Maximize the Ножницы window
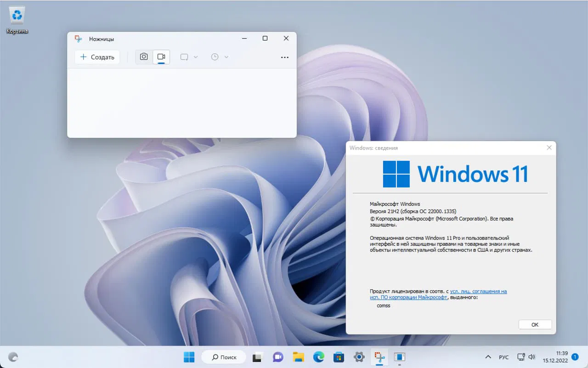Image resolution: width=588 pixels, height=368 pixels. [x=265, y=39]
